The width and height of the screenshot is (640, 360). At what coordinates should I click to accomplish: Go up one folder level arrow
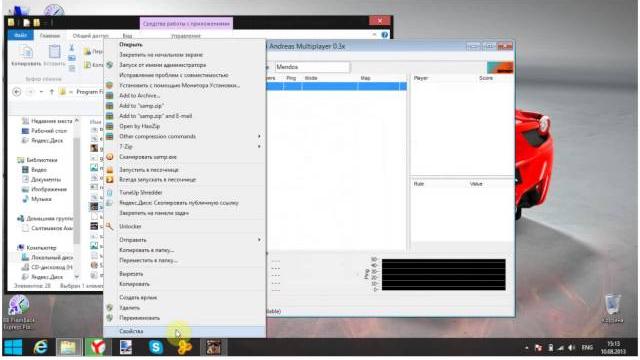pos(52,92)
